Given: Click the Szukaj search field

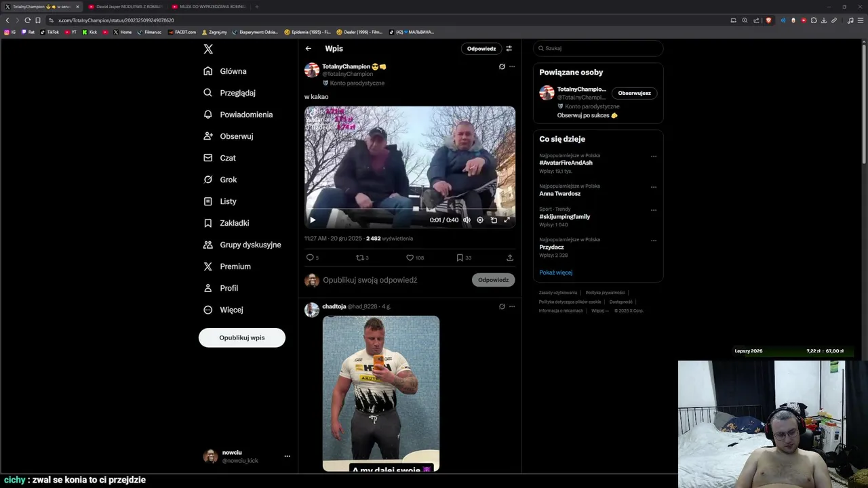Looking at the screenshot, I should [598, 48].
